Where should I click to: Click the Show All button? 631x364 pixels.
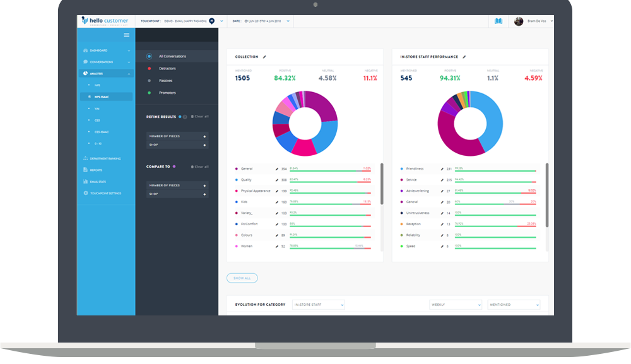point(242,278)
